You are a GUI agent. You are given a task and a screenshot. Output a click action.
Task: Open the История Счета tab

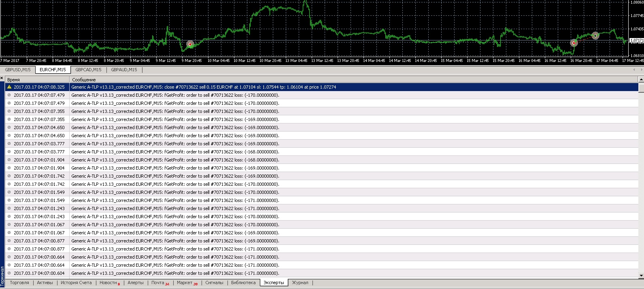coord(76,283)
